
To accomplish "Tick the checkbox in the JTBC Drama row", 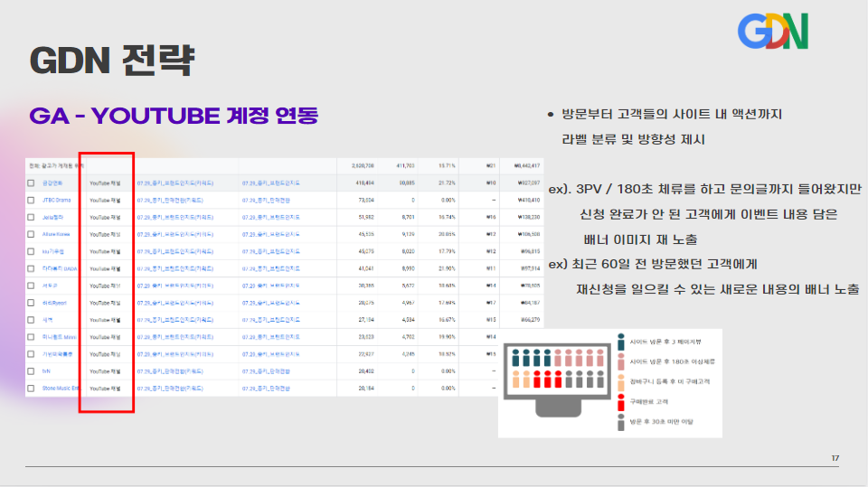I will coord(31,201).
